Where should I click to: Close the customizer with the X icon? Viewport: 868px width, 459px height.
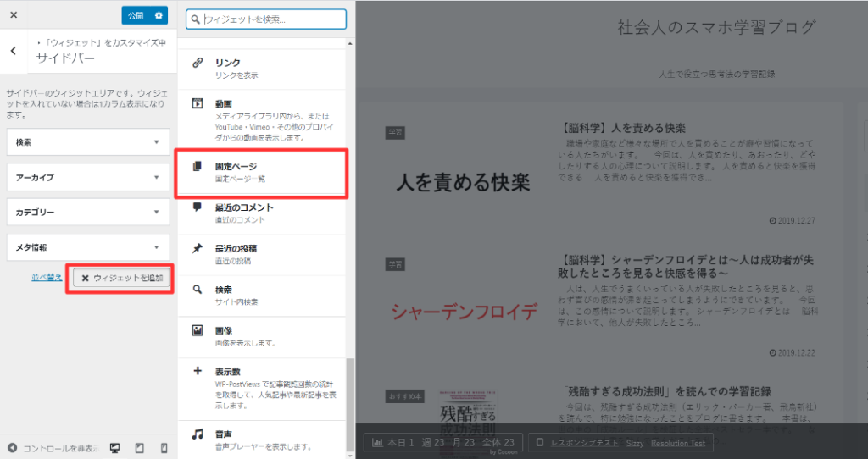pyautogui.click(x=14, y=15)
